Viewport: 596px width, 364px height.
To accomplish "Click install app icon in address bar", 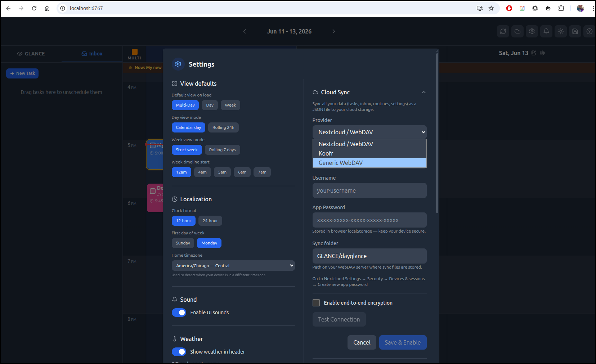I will pos(480,8).
